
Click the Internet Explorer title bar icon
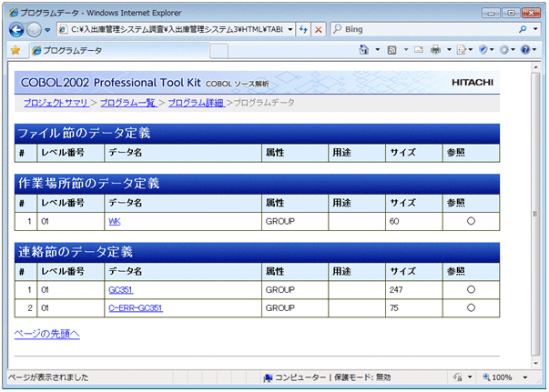14,13
